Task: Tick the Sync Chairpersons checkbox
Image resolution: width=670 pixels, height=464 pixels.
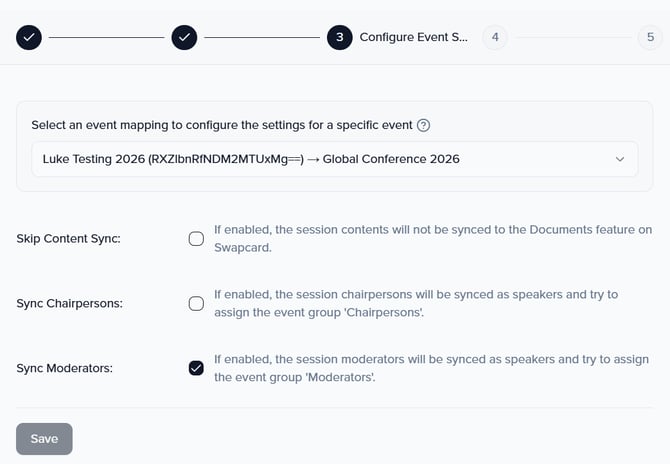Action: coord(197,303)
